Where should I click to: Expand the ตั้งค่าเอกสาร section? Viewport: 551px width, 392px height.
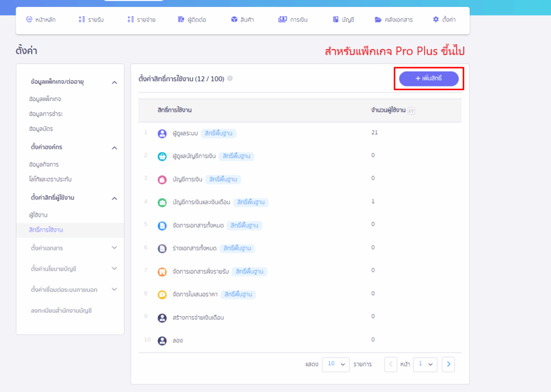tap(114, 248)
